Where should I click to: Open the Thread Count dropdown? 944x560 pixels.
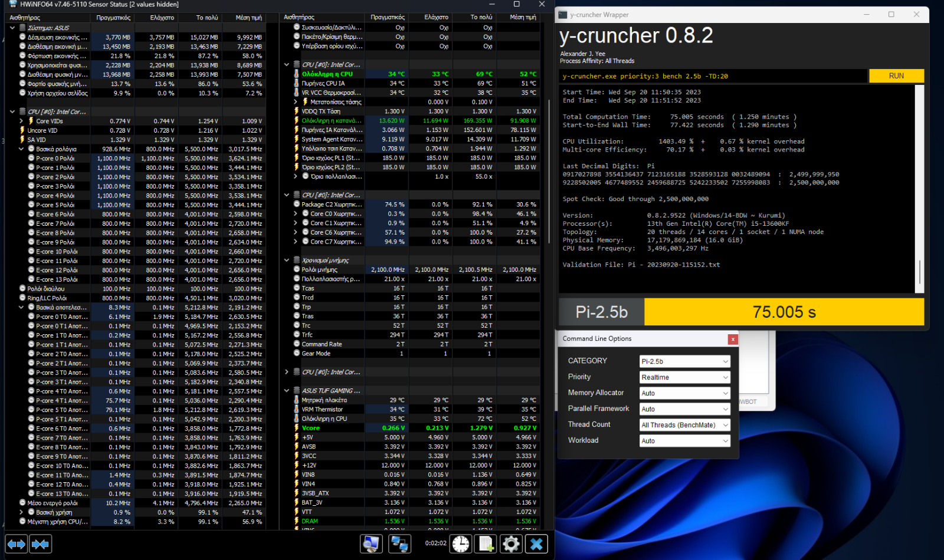pyautogui.click(x=685, y=425)
